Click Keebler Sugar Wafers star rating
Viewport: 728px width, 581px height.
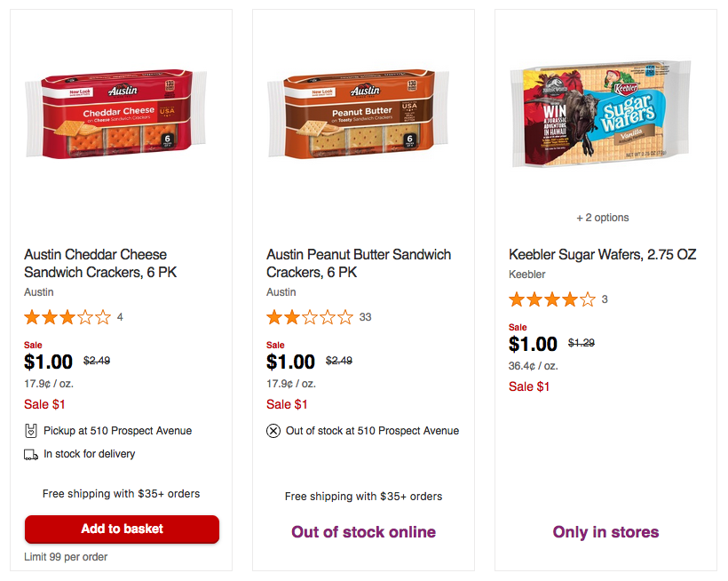[x=552, y=299]
